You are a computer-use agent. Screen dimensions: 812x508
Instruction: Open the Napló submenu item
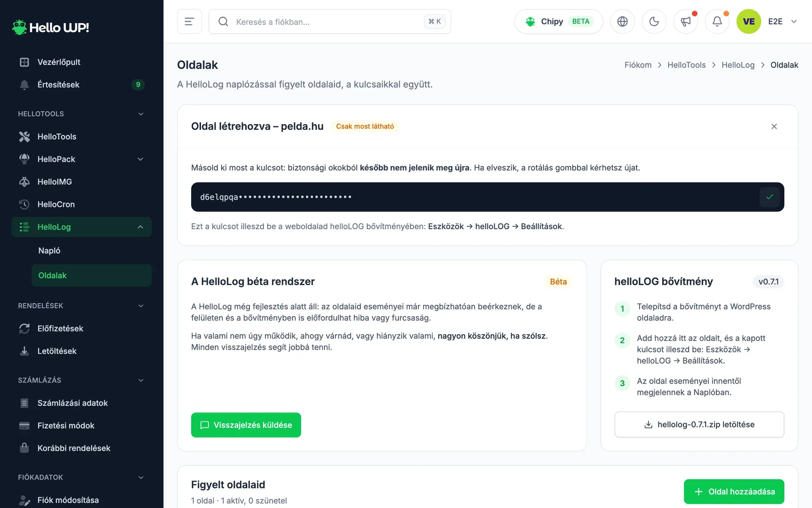[91, 251]
